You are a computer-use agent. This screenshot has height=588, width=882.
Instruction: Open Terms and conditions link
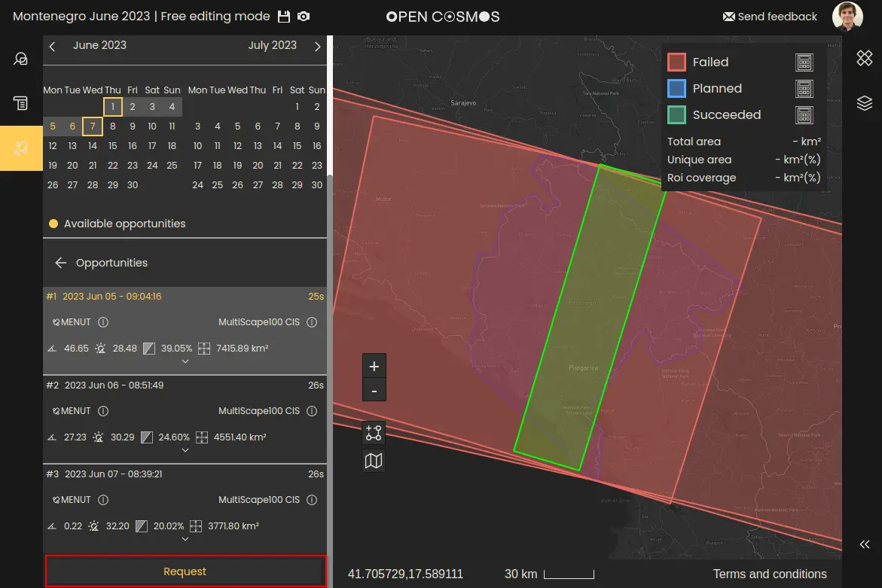point(769,574)
